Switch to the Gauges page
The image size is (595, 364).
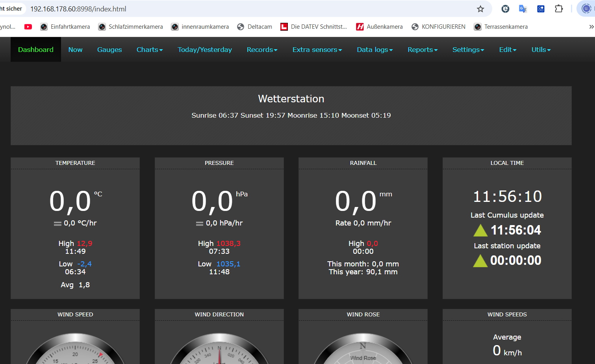(109, 50)
